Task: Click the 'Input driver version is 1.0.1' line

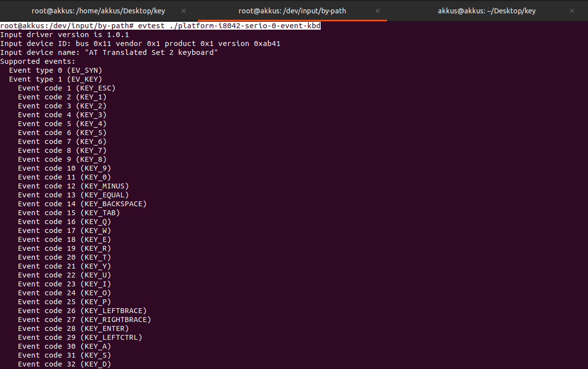Action: point(64,35)
